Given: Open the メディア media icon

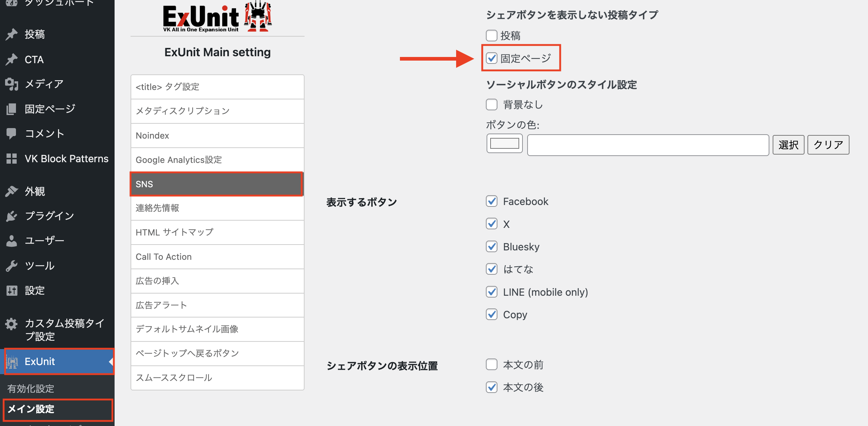Looking at the screenshot, I should (x=12, y=84).
